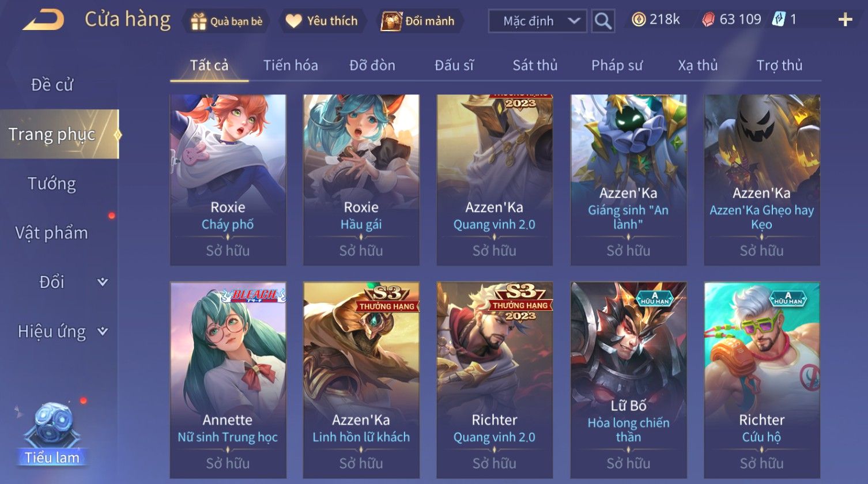This screenshot has height=484, width=868.
Task: Open the search magnifier icon
Action: pyautogui.click(x=603, y=21)
